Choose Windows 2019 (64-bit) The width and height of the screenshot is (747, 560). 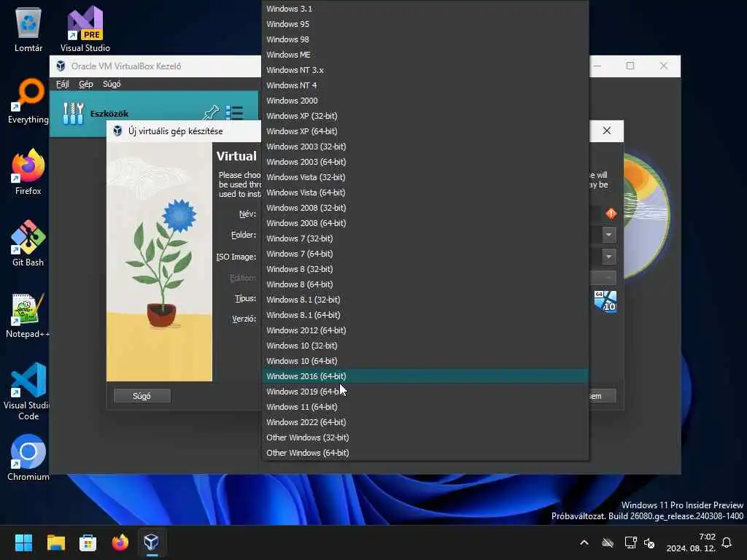425,392
